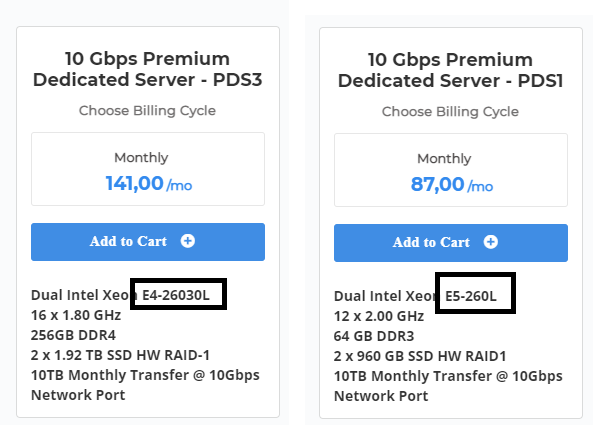Open the PDS1 server title
Screen dimensions: 593x425
click(x=450, y=70)
